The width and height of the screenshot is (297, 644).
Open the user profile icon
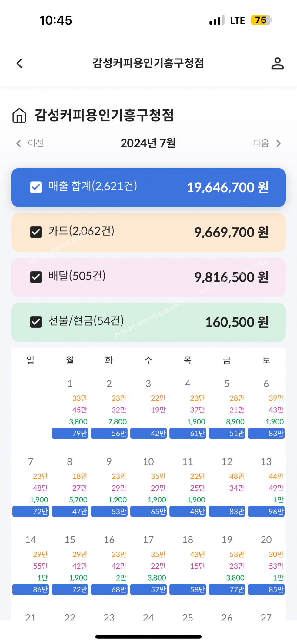[x=277, y=63]
